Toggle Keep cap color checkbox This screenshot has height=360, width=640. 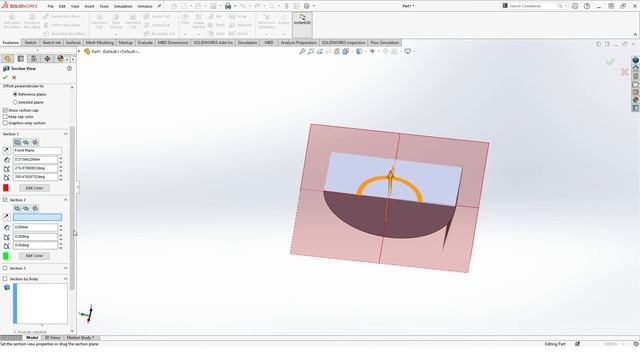(x=5, y=117)
